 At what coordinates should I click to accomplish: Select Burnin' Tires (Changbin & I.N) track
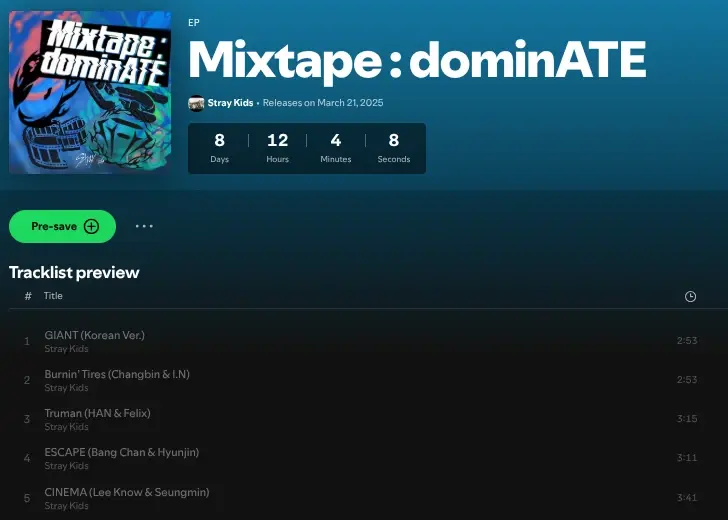(x=117, y=374)
